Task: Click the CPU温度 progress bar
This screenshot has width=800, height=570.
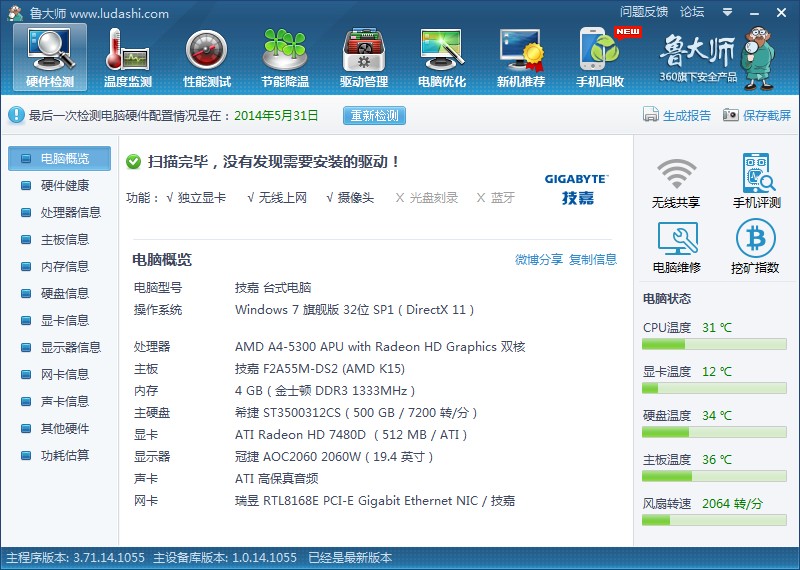Action: (x=714, y=345)
